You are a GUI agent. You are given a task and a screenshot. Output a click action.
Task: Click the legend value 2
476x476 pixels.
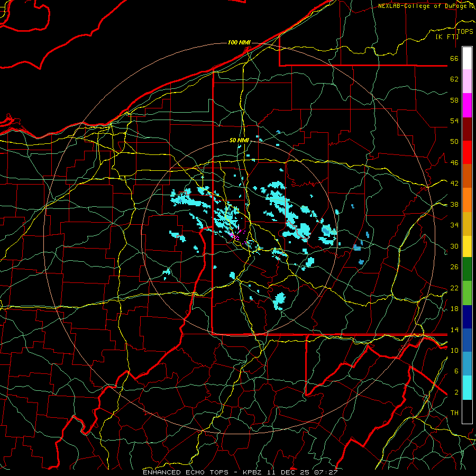tap(456, 392)
